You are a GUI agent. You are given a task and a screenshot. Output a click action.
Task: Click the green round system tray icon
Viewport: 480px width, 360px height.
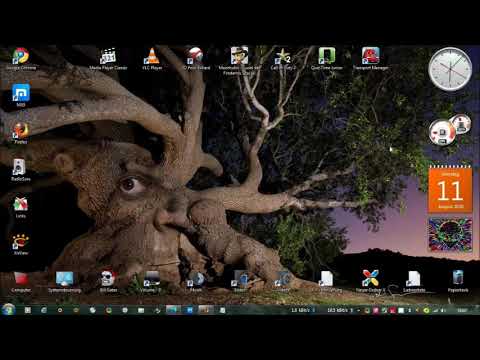pos(426,310)
